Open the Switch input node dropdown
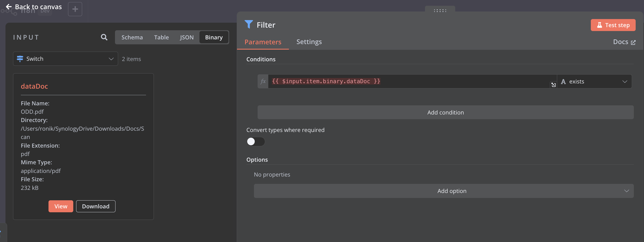Screen dimensions: 644x242 coord(65,59)
